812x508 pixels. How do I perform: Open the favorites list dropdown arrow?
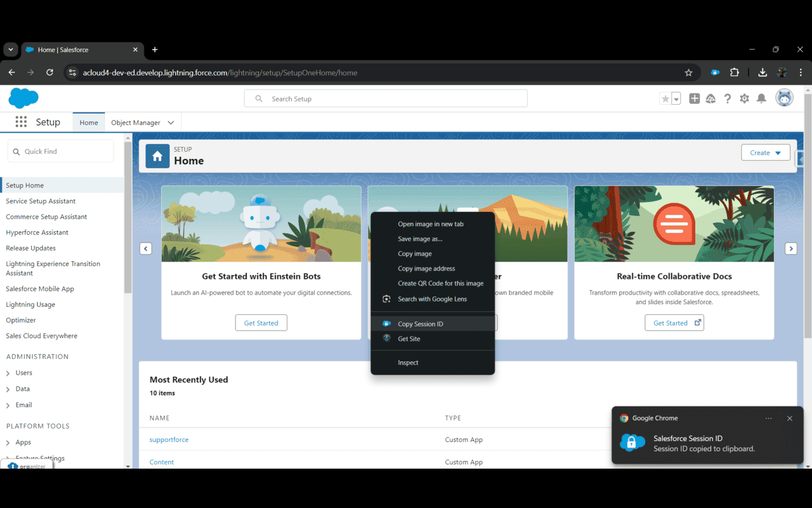pos(676,98)
